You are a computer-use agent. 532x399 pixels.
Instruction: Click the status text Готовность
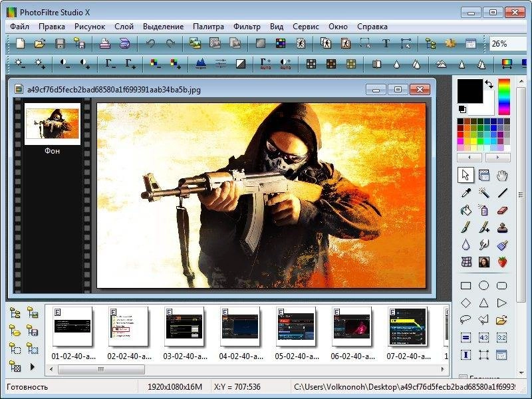point(27,387)
